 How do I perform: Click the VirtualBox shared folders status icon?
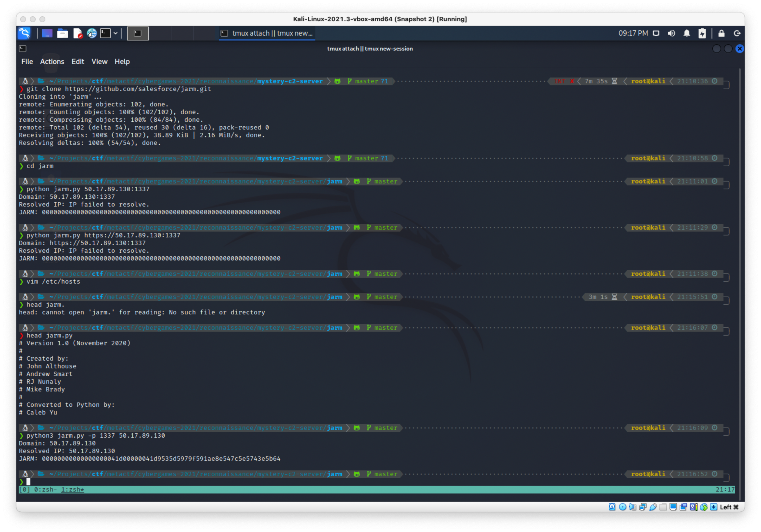coord(663,507)
